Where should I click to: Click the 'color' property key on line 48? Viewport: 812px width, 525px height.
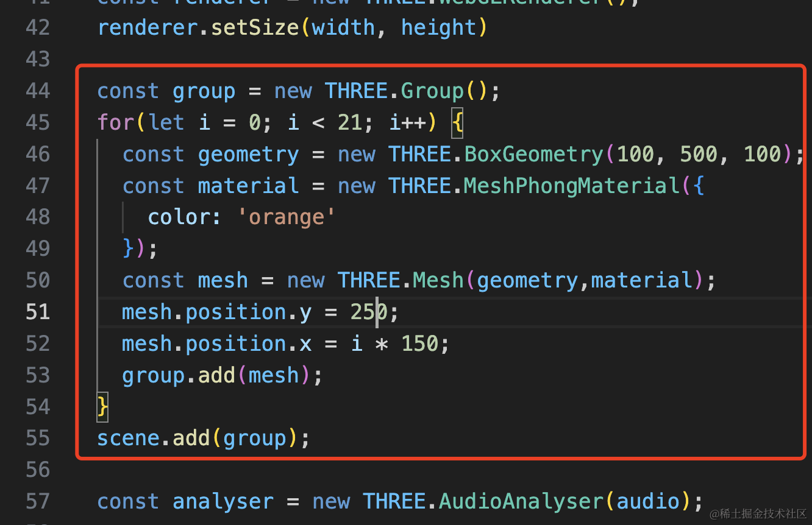click(179, 217)
